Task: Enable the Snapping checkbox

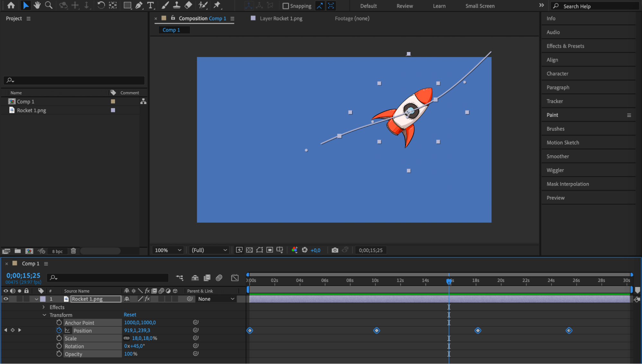Action: pyautogui.click(x=286, y=6)
